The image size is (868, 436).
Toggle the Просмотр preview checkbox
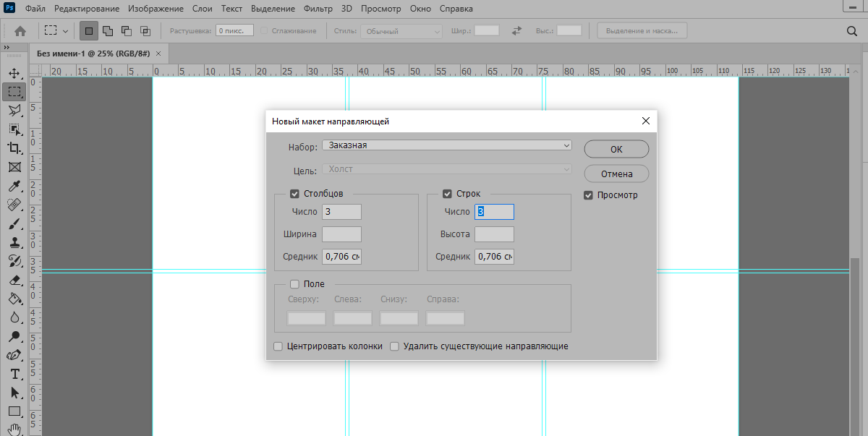[x=589, y=195]
